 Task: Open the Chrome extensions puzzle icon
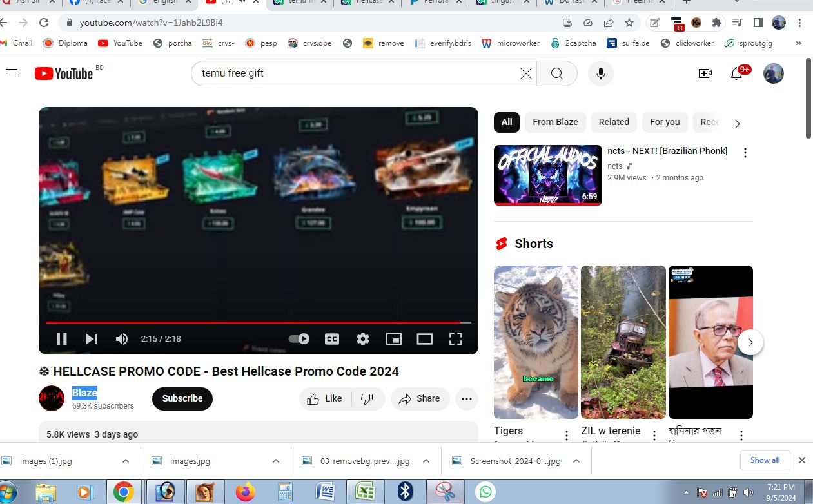(x=716, y=23)
